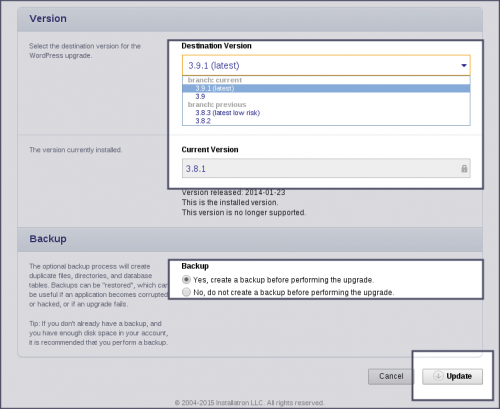Select the 3.9.1 (latest) dropdown field
Viewport: 500px width, 409px height.
coord(326,65)
